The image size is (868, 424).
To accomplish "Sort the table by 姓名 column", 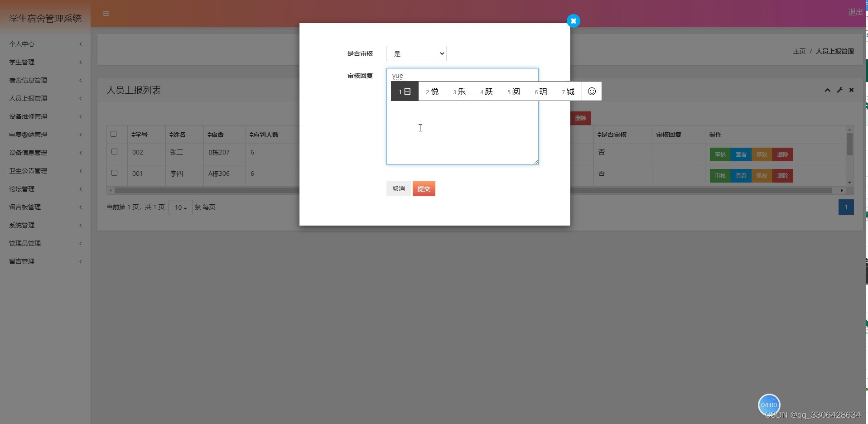I will (177, 135).
